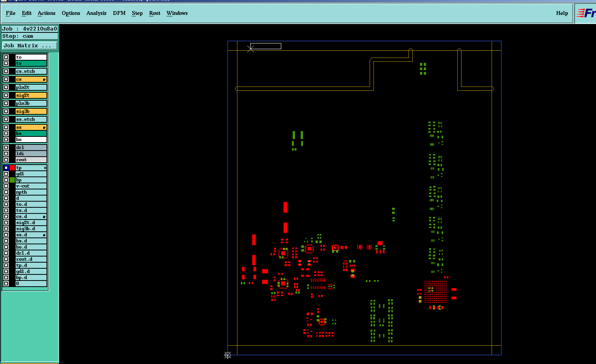
Task: Select the tp.d layer name
Action: click(31, 265)
